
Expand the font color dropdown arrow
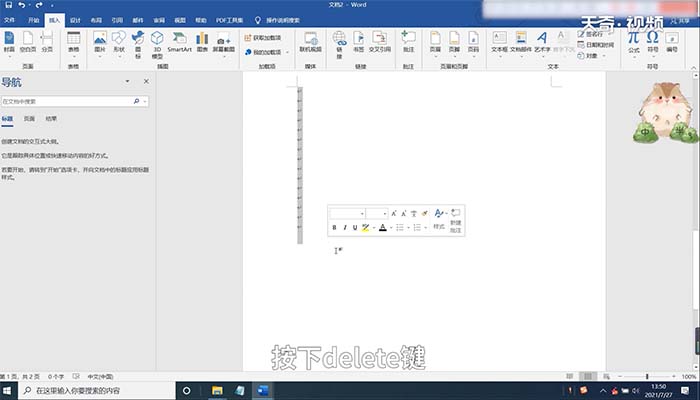391,228
